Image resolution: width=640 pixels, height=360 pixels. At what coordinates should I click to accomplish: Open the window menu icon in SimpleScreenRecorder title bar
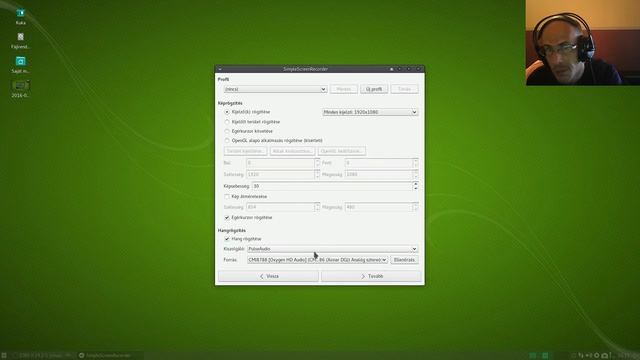coord(220,69)
